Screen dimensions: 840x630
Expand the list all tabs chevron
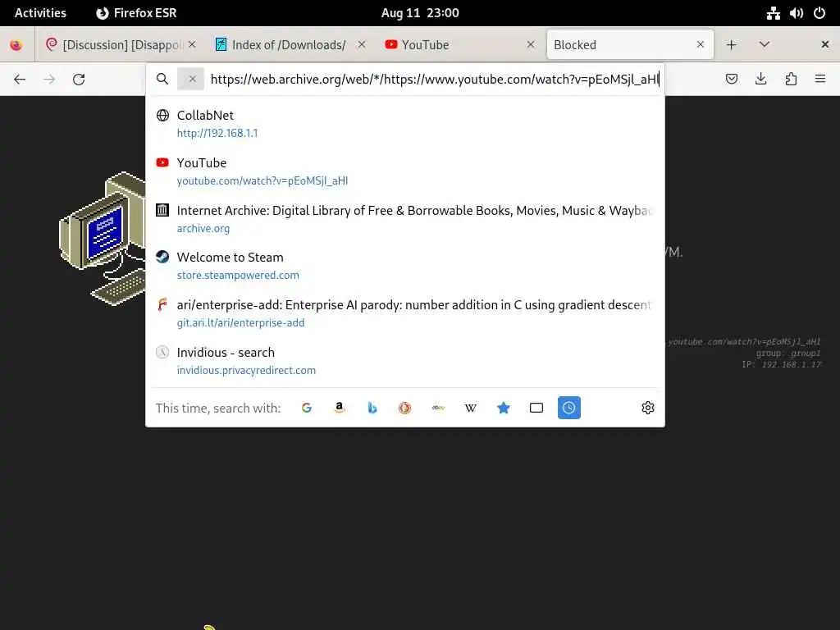click(765, 45)
